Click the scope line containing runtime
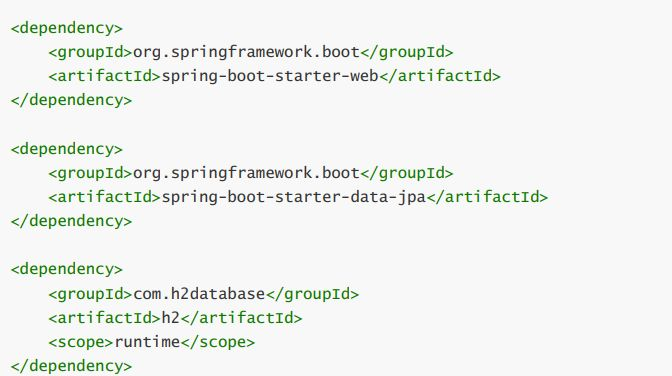The width and height of the screenshot is (672, 376). click(x=152, y=342)
